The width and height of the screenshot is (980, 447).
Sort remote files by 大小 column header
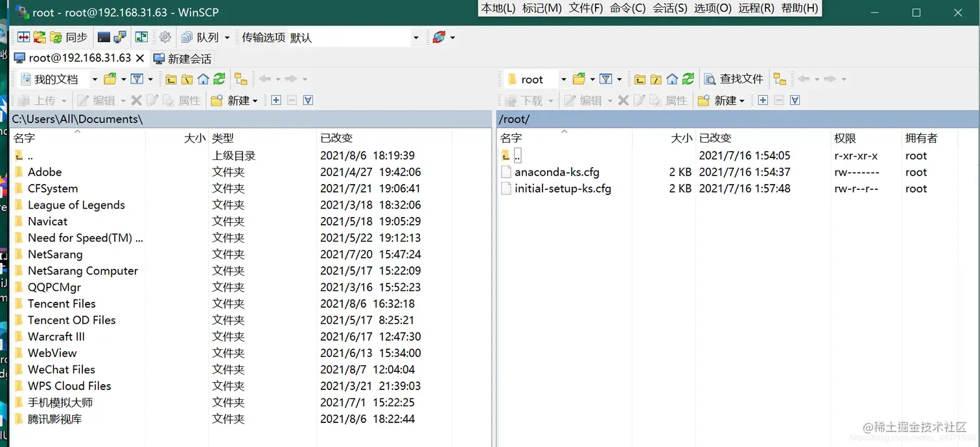tap(664, 138)
